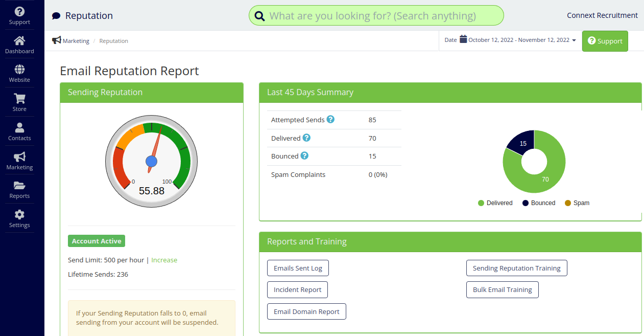644x336 pixels.
Task: Show help for Bounced
Action: click(304, 155)
